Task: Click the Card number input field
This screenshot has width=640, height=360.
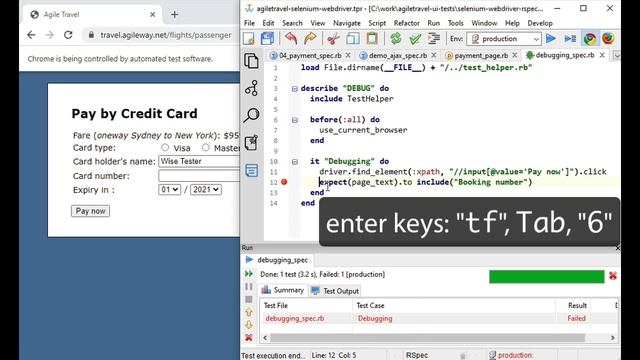Action: point(199,176)
